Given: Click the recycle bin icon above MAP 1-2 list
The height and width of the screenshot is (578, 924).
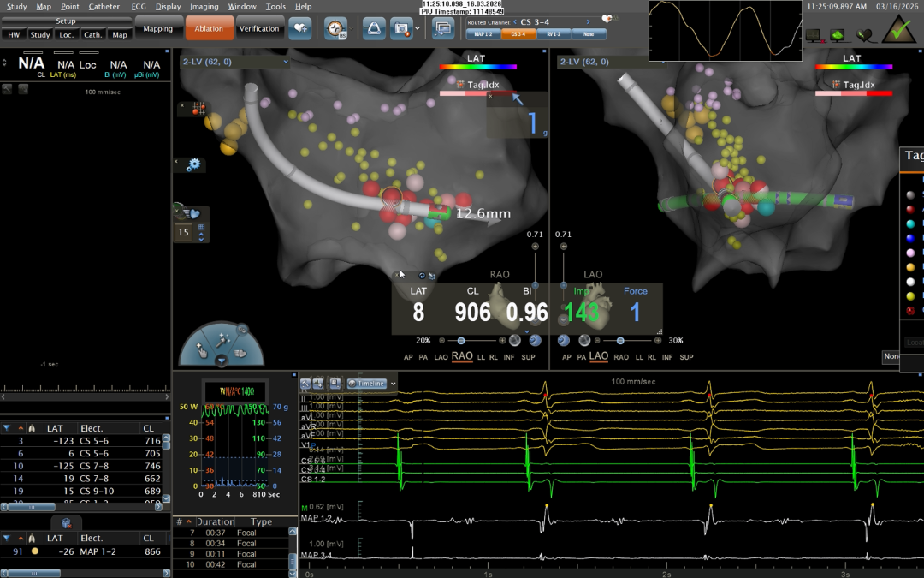Looking at the screenshot, I should click(65, 522).
